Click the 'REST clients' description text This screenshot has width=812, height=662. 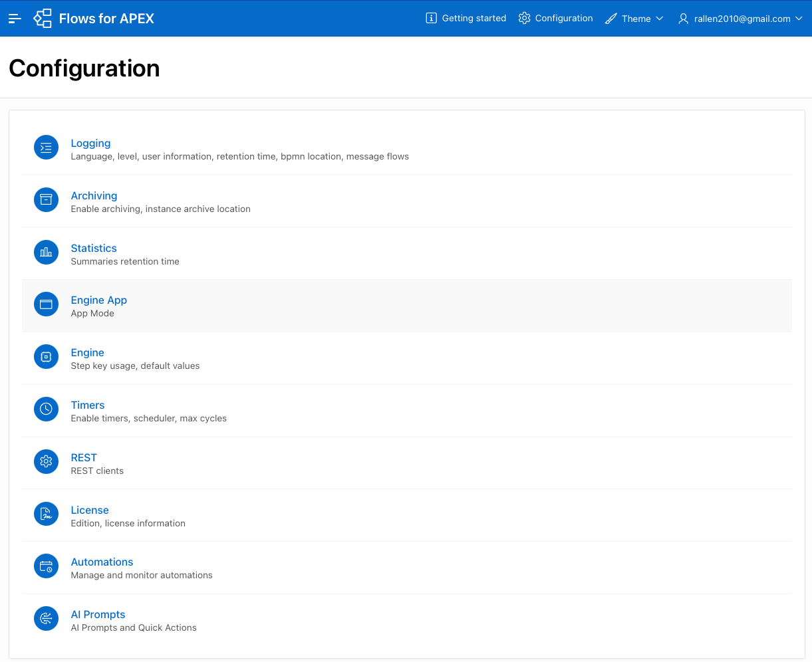(97, 471)
